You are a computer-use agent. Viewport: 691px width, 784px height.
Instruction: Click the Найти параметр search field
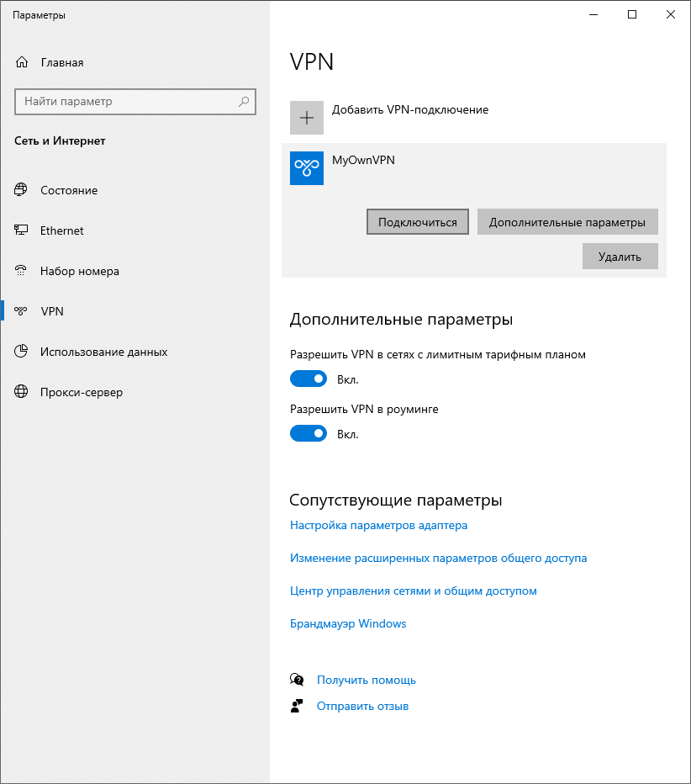click(135, 101)
